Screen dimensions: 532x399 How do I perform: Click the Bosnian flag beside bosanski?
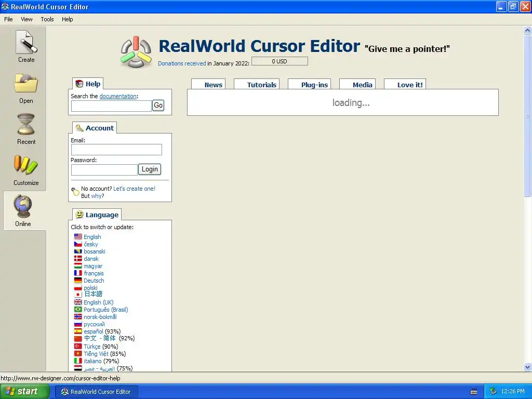(x=78, y=251)
